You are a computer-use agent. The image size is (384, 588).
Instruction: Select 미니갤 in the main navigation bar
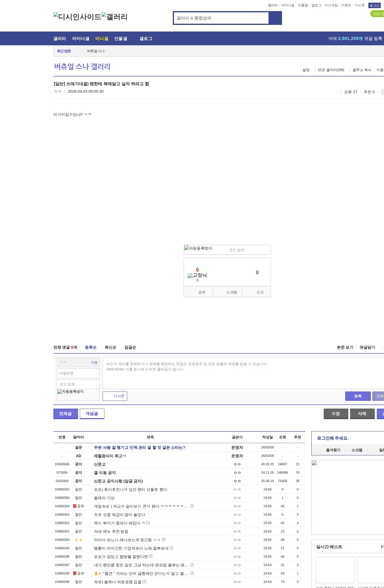(x=102, y=38)
